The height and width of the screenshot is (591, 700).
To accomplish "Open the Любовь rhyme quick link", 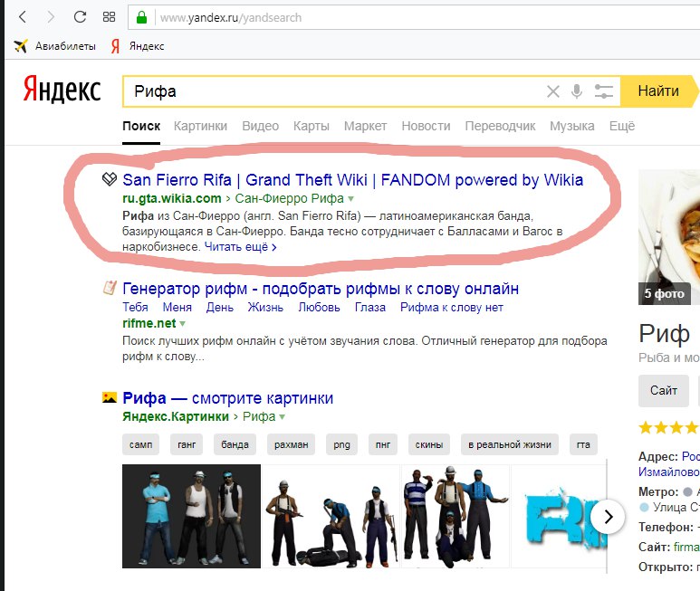I will 319,308.
